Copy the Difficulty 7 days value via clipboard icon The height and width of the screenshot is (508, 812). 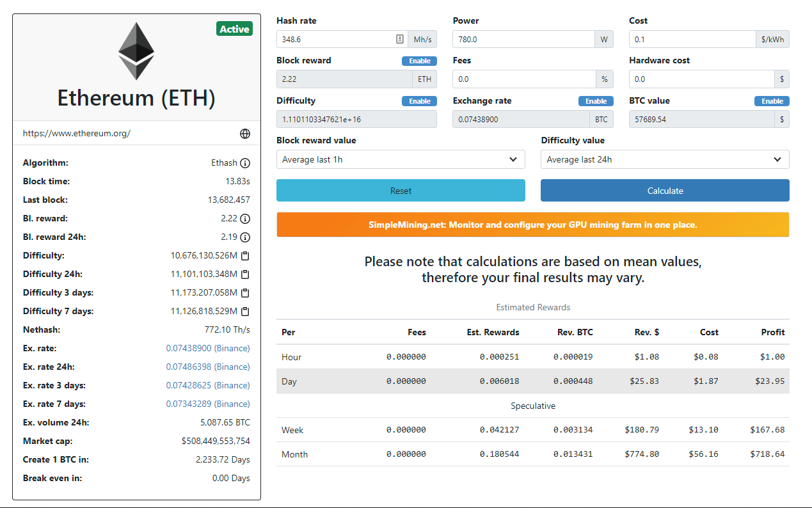coord(245,312)
